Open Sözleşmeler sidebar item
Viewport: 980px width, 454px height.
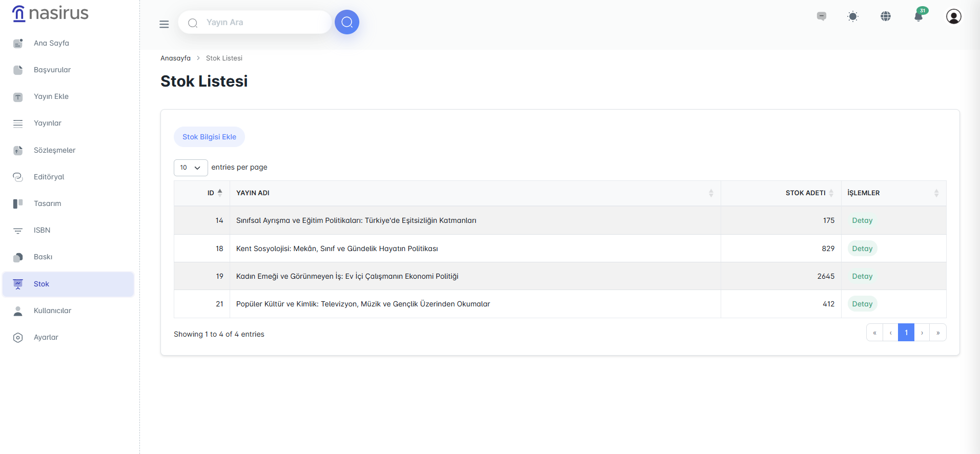click(54, 150)
